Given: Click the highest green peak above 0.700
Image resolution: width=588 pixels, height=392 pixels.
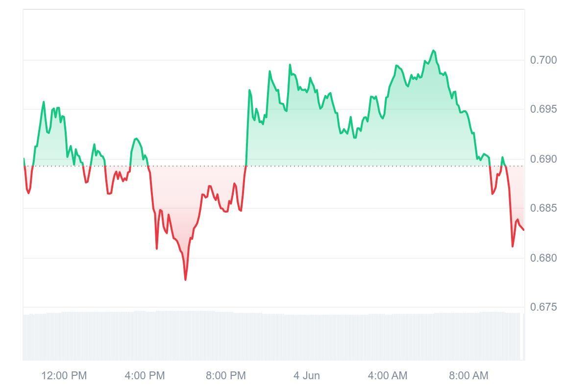Looking at the screenshot, I should tap(433, 50).
